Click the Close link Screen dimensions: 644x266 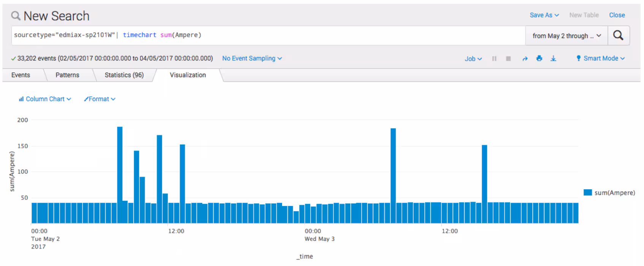point(617,15)
